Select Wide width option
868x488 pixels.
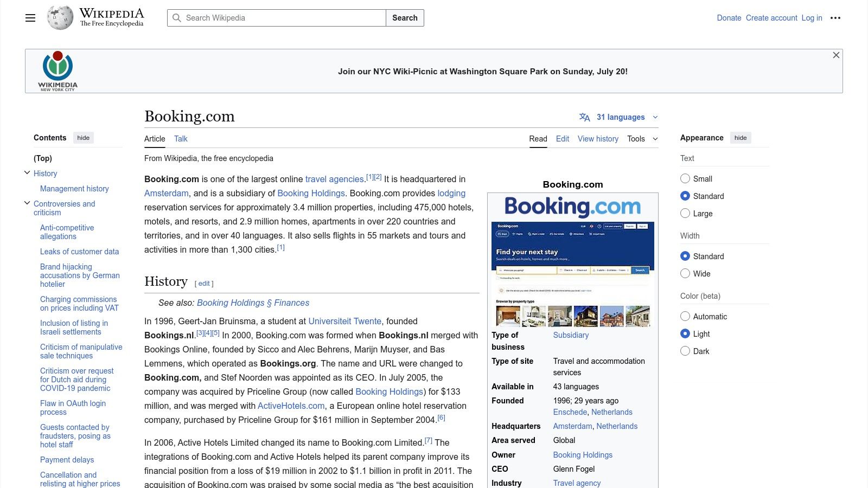685,273
